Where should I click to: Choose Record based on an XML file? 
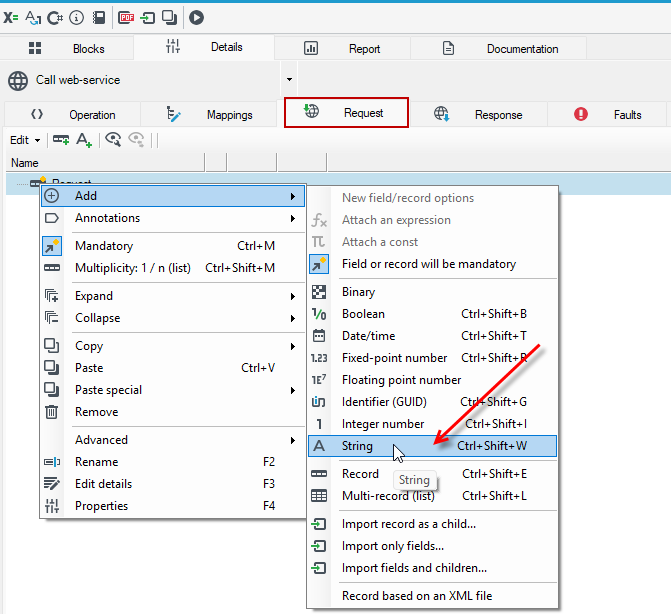(432, 596)
